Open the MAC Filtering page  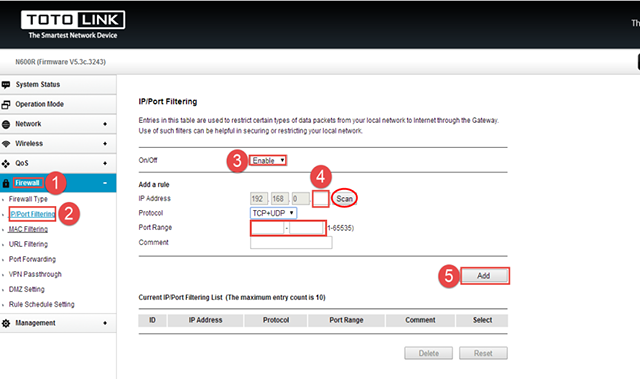pyautogui.click(x=28, y=229)
